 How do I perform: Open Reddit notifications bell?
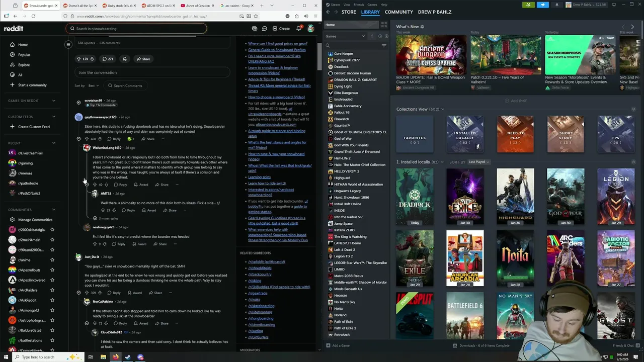point(298,29)
